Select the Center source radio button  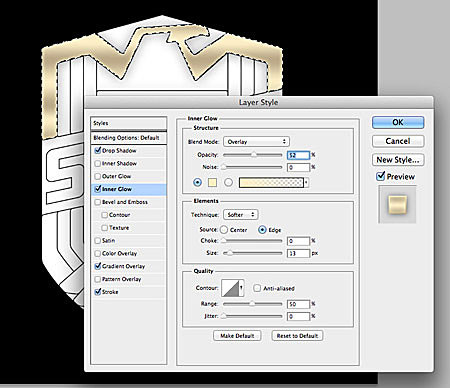[224, 230]
